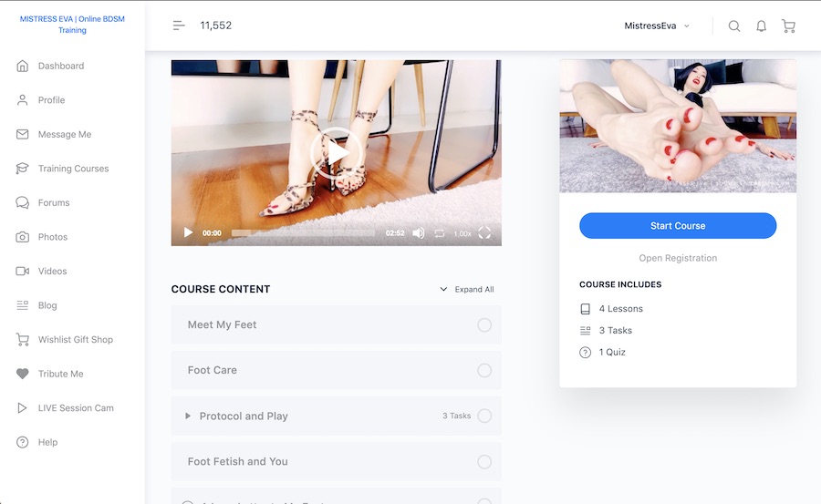Screen dimensions: 821x504
Task: Click the Help question mark icon
Action: [x=22, y=442]
